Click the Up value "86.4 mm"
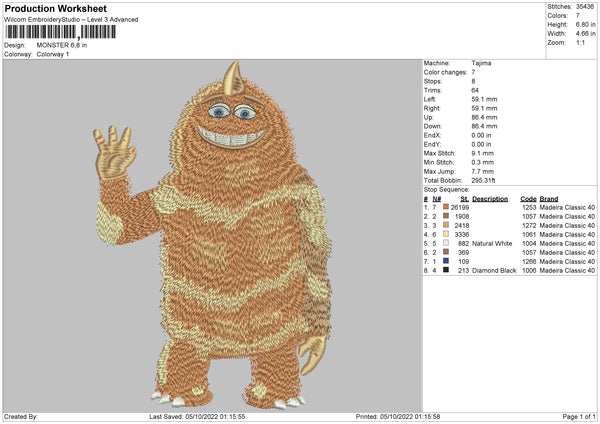The height and width of the screenshot is (424, 600). pos(484,117)
